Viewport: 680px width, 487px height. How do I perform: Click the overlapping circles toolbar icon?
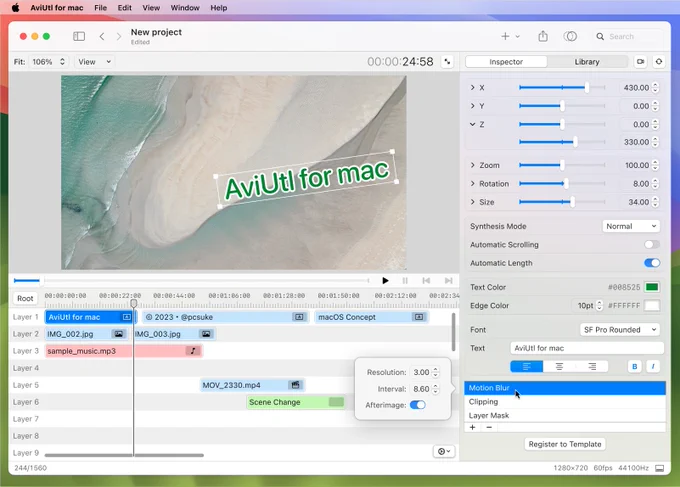[x=570, y=36]
